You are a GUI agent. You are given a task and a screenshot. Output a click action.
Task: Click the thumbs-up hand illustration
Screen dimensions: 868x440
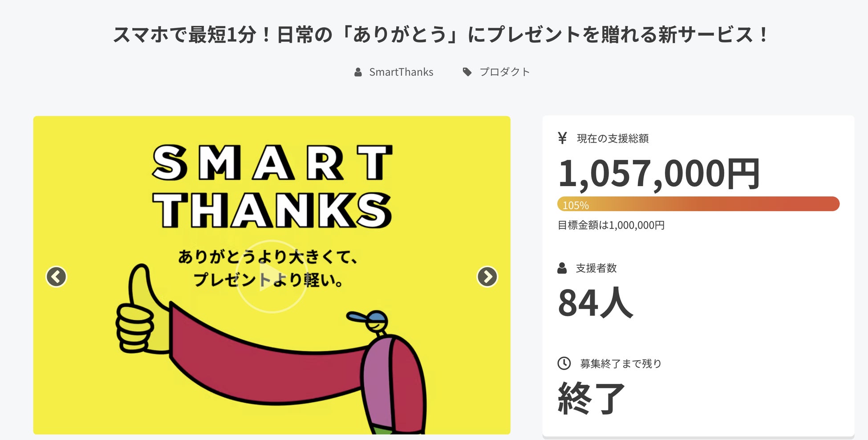coord(138,312)
